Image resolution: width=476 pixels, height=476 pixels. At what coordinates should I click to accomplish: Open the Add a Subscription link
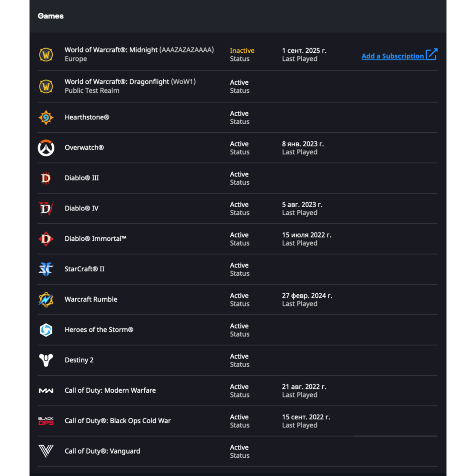pos(392,56)
